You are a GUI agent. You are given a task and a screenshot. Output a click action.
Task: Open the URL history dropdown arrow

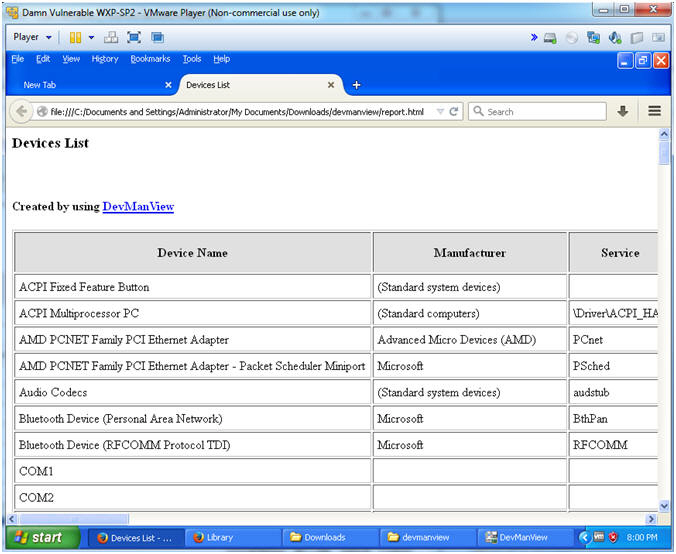pos(440,112)
